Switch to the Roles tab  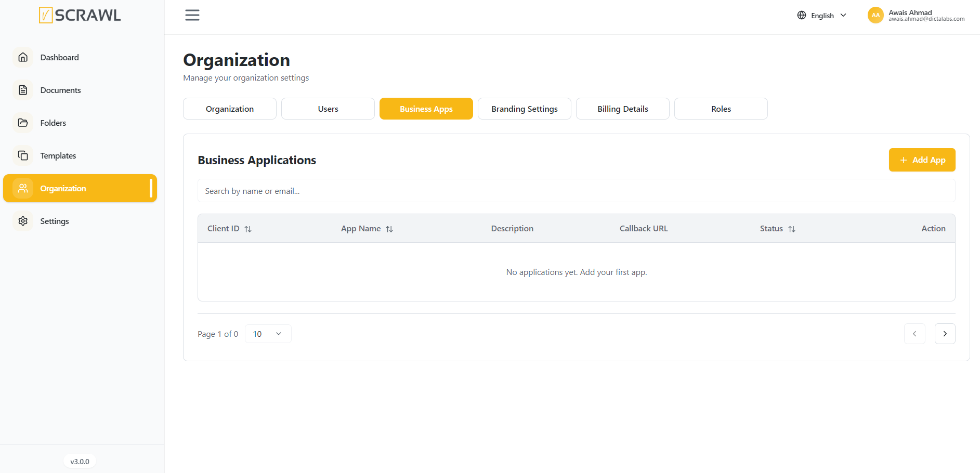coord(721,109)
